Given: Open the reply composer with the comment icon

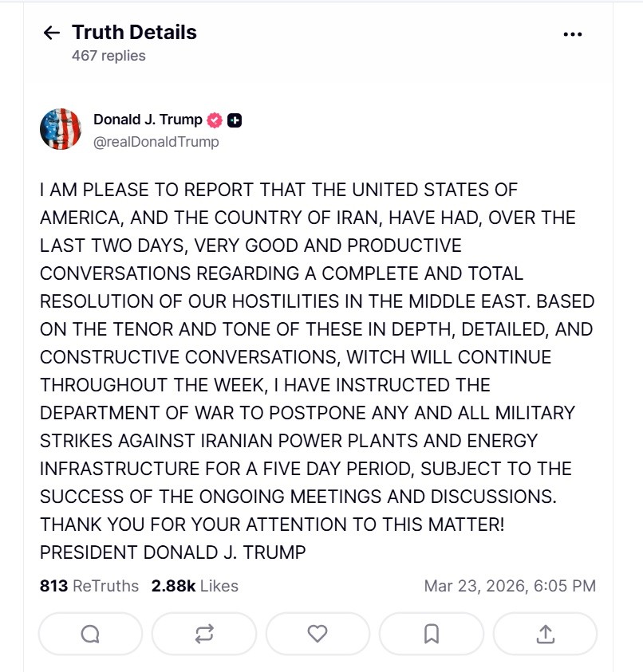Looking at the screenshot, I should coord(90,634).
